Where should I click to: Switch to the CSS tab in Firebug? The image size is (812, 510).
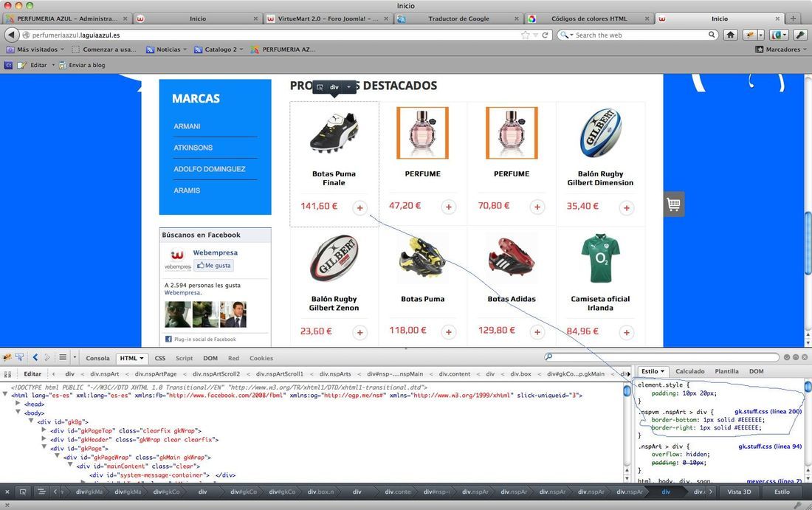160,358
